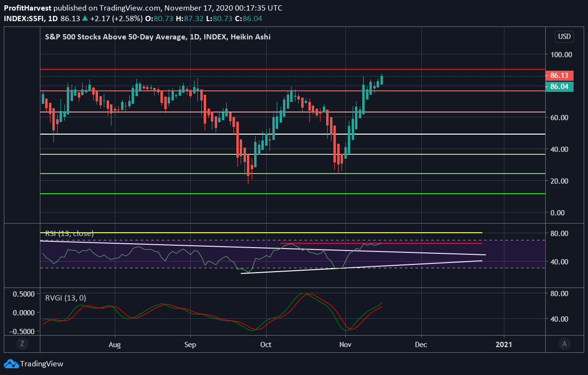The height and width of the screenshot is (375, 588).
Task: Click the INDEX:S5FI symbol text
Action: (24, 18)
